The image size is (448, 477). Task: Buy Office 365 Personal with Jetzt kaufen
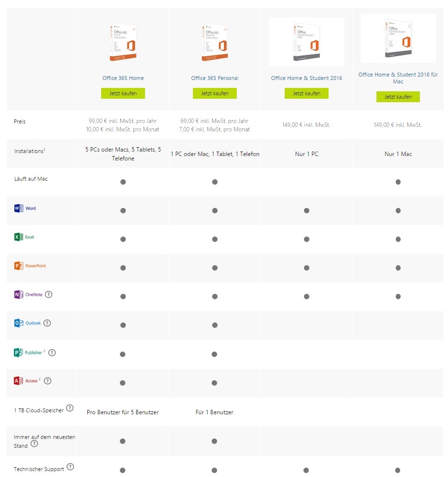[x=215, y=93]
